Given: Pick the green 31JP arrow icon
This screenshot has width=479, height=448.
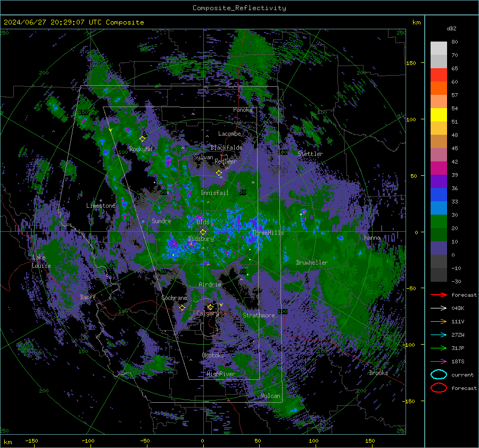Looking at the screenshot, I should [x=439, y=348].
